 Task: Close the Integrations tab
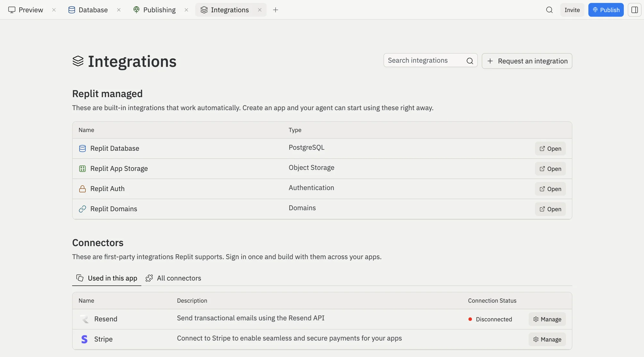tap(260, 10)
